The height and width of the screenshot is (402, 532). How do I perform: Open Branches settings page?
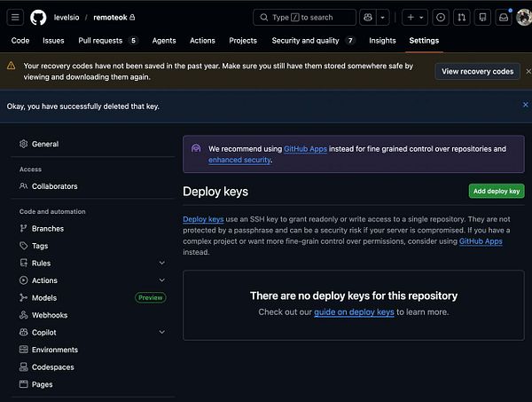[48, 228]
